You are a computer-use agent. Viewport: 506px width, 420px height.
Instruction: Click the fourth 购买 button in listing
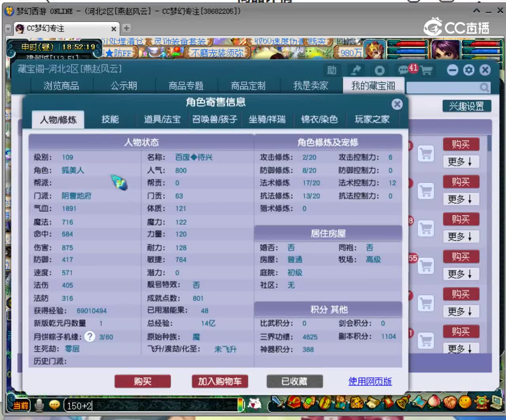[461, 257]
